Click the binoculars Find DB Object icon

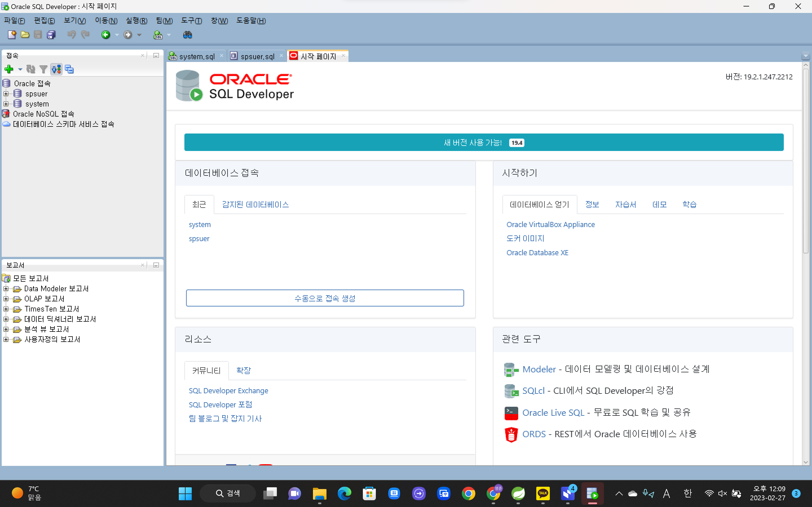pyautogui.click(x=187, y=35)
